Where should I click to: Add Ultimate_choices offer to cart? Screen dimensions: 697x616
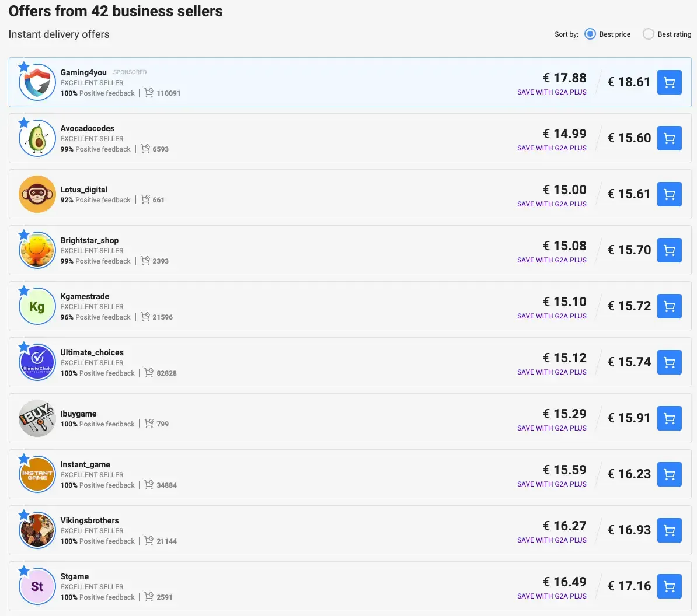point(669,362)
